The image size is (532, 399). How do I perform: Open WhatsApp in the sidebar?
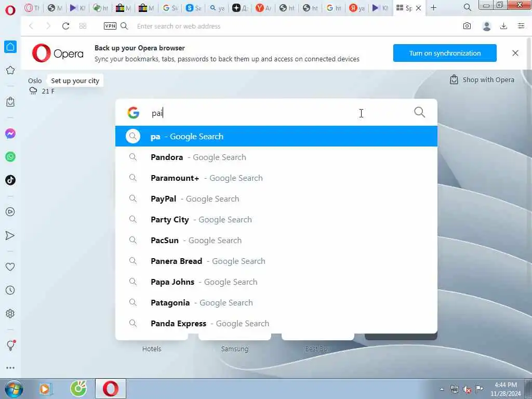click(x=10, y=157)
